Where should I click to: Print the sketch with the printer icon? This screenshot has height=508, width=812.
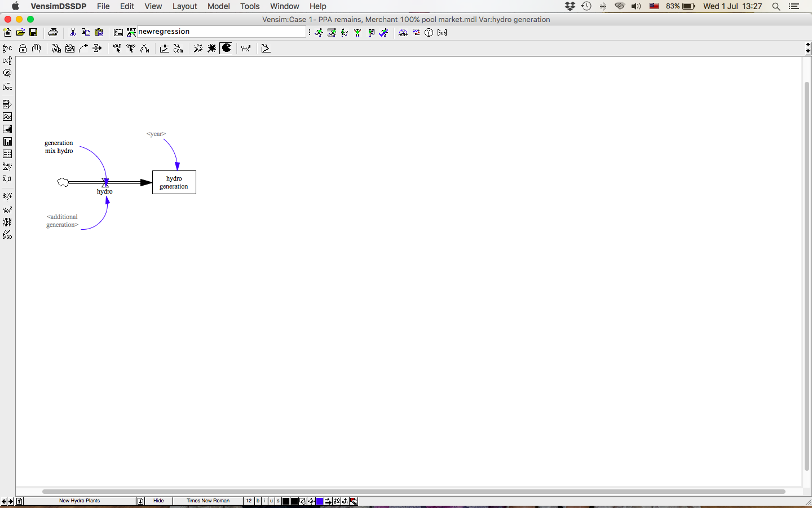53,33
